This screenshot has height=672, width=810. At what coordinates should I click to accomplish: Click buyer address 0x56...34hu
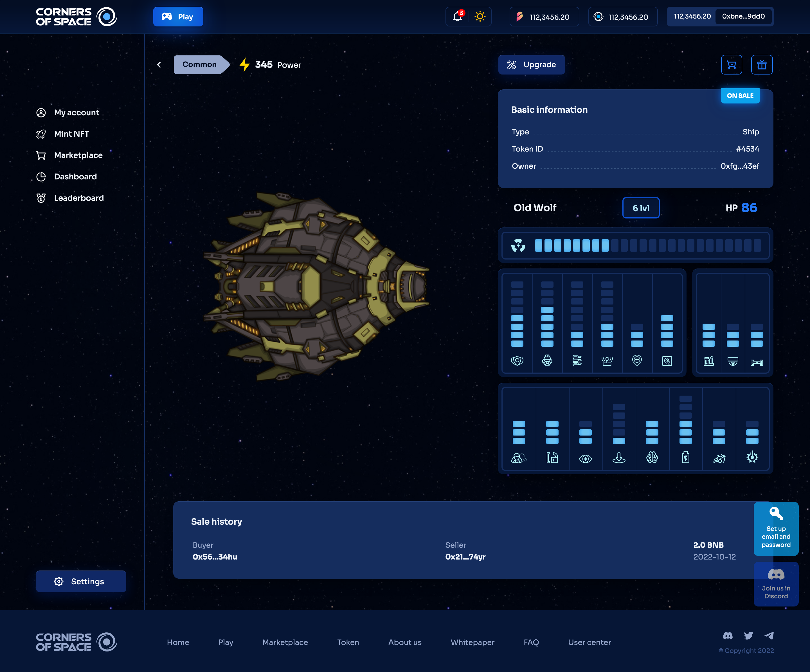pos(215,557)
